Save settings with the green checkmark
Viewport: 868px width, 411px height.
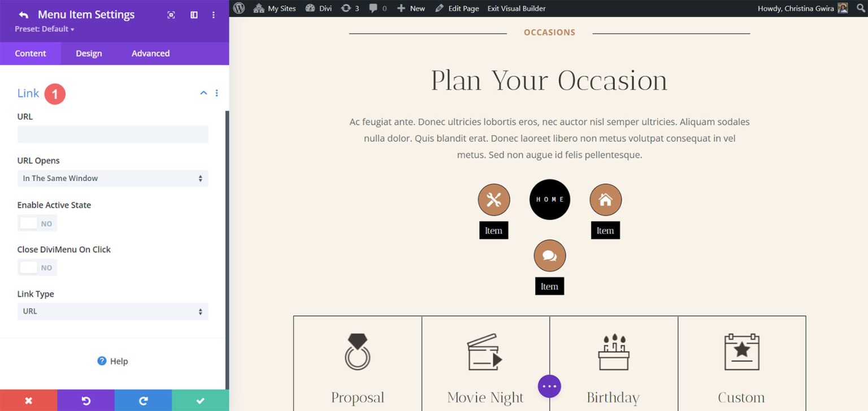click(200, 400)
